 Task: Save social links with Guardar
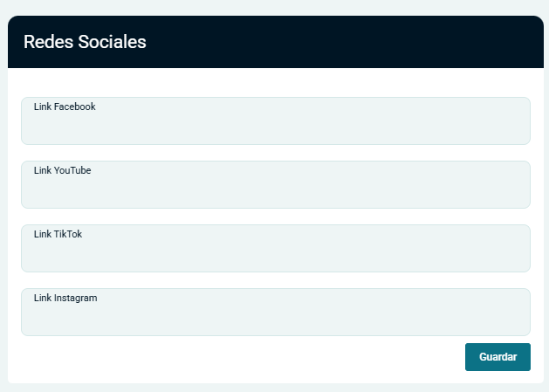pyautogui.click(x=498, y=357)
